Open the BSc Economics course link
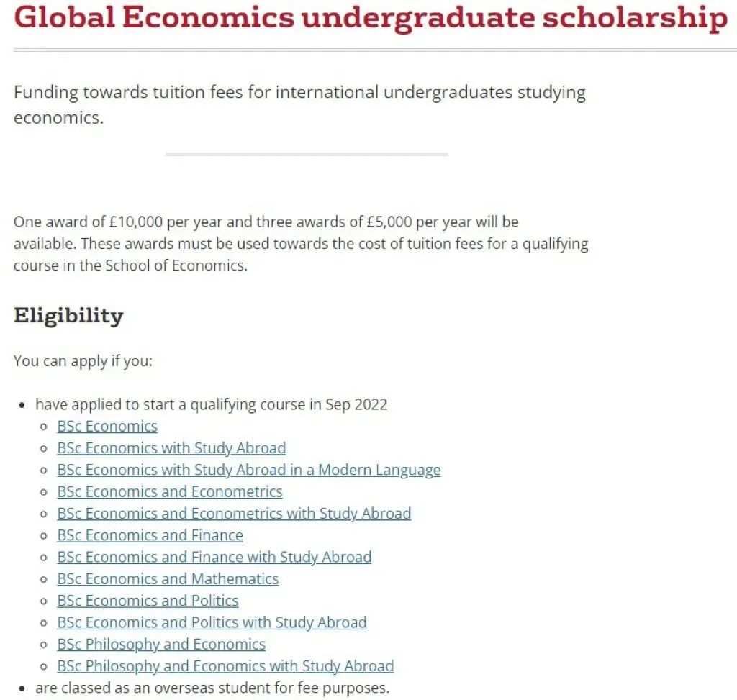The image size is (737, 700). (107, 427)
